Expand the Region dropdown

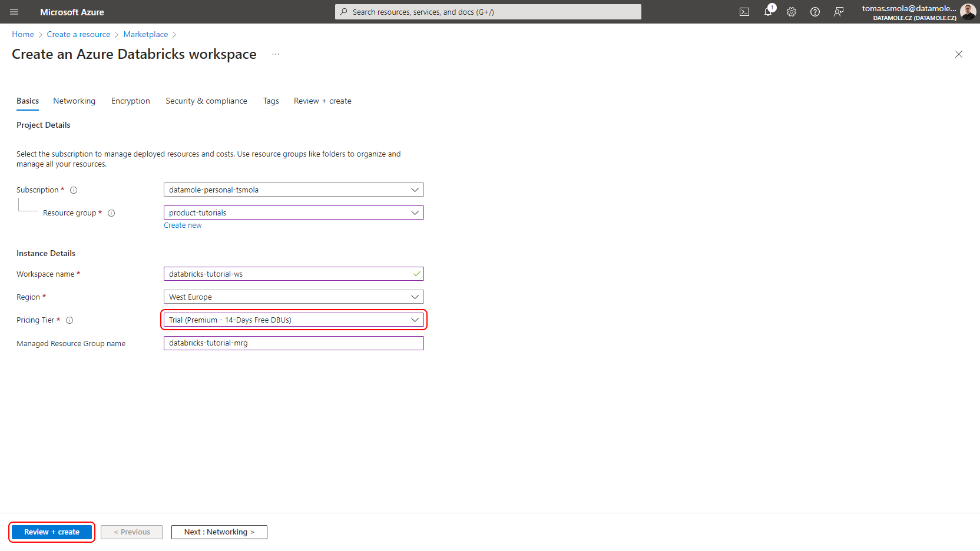[294, 297]
